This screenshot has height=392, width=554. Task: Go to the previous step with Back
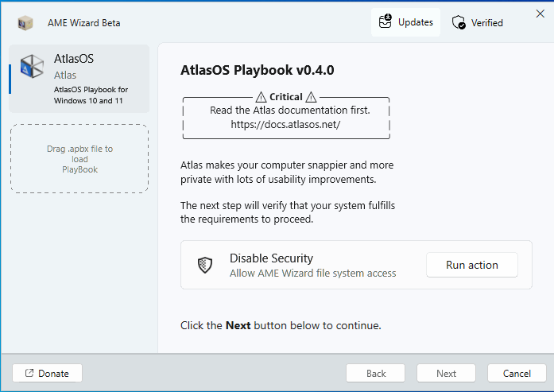tap(376, 373)
